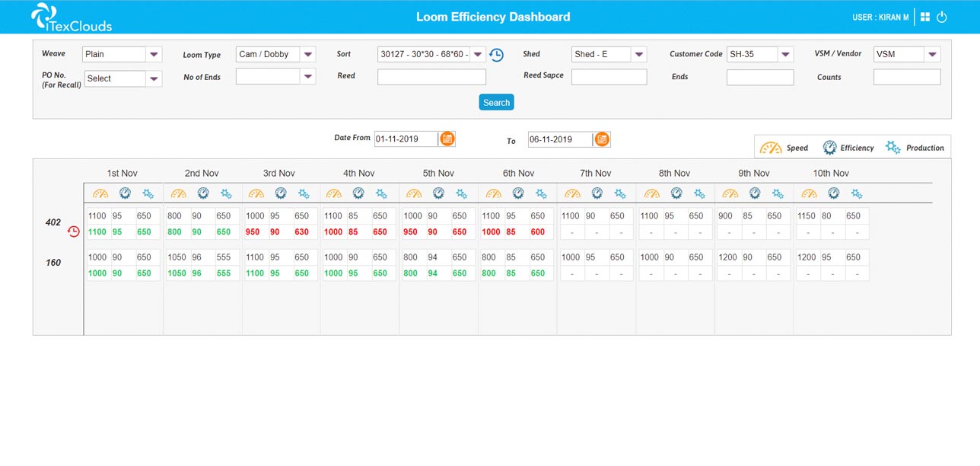The width and height of the screenshot is (980, 466).
Task: Select loom 160 row label
Action: click(53, 263)
